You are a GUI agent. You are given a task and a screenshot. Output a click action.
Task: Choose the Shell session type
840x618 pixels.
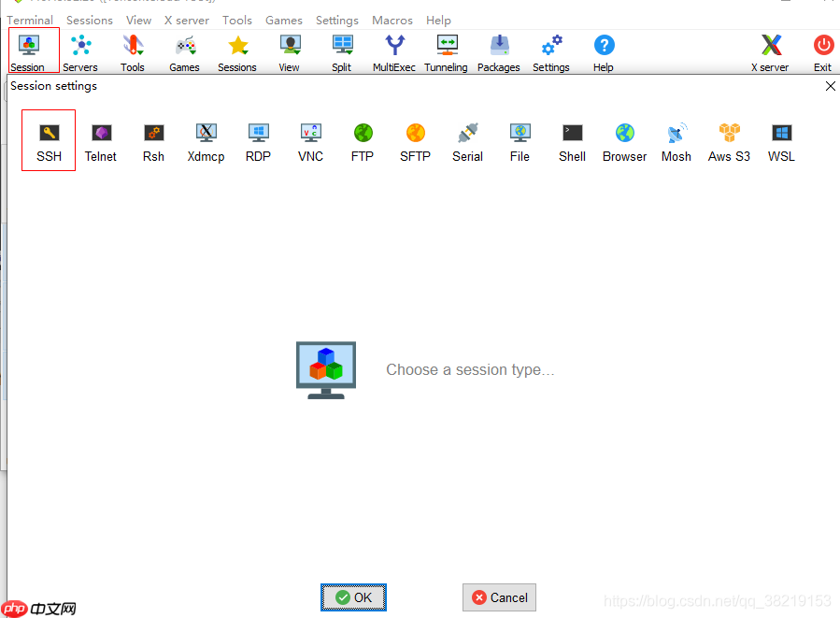point(572,142)
